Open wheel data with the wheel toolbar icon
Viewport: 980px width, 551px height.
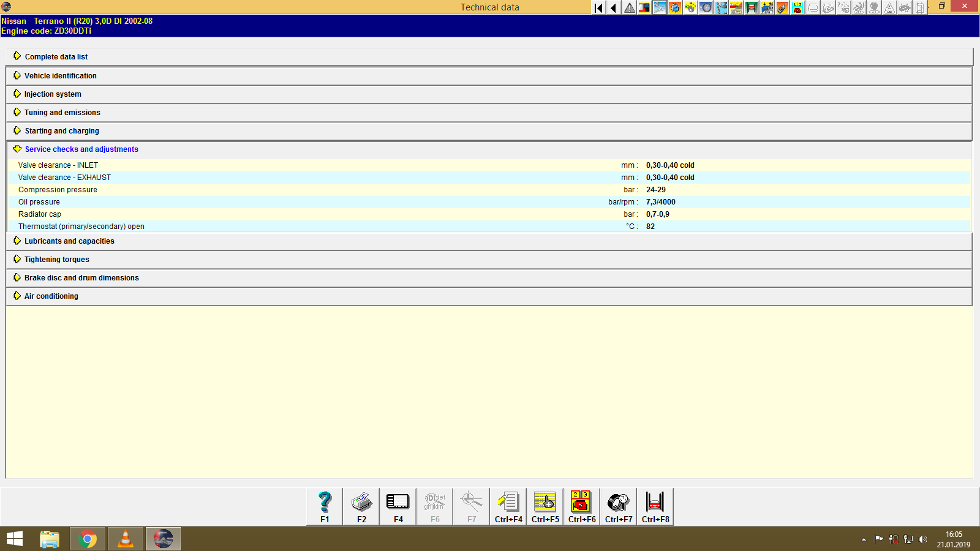(x=704, y=8)
